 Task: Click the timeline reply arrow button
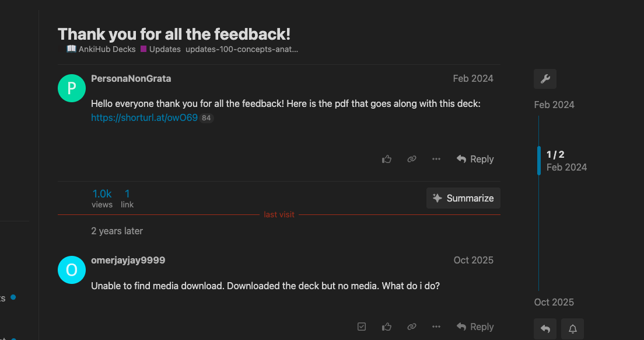(x=545, y=329)
